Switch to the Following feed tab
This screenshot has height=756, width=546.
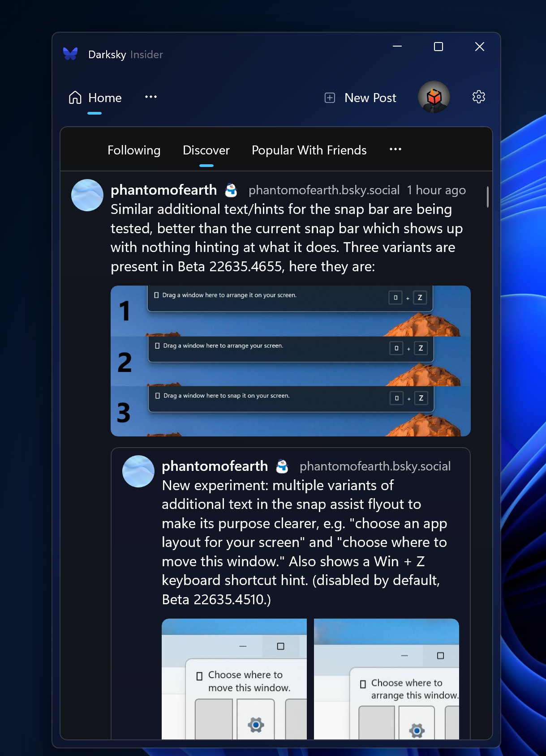click(x=134, y=150)
